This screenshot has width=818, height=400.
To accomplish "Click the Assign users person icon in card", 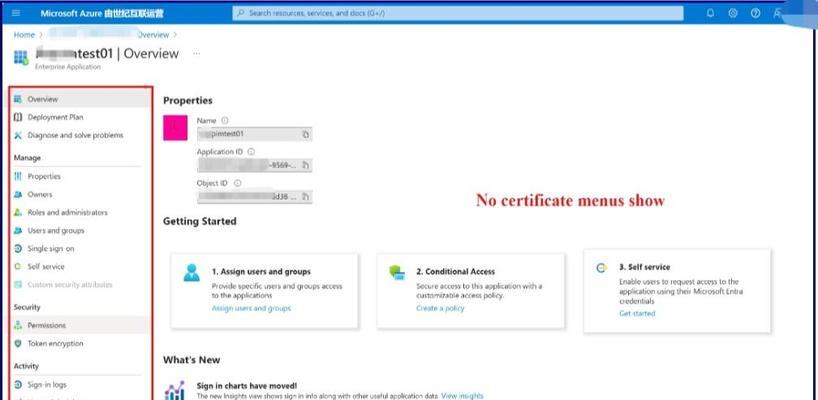I will tap(191, 273).
